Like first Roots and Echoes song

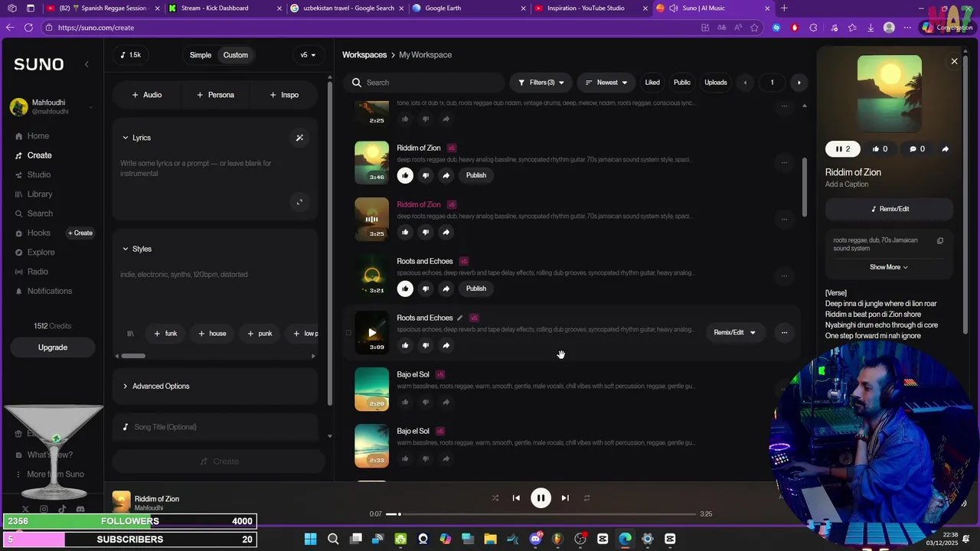(405, 289)
